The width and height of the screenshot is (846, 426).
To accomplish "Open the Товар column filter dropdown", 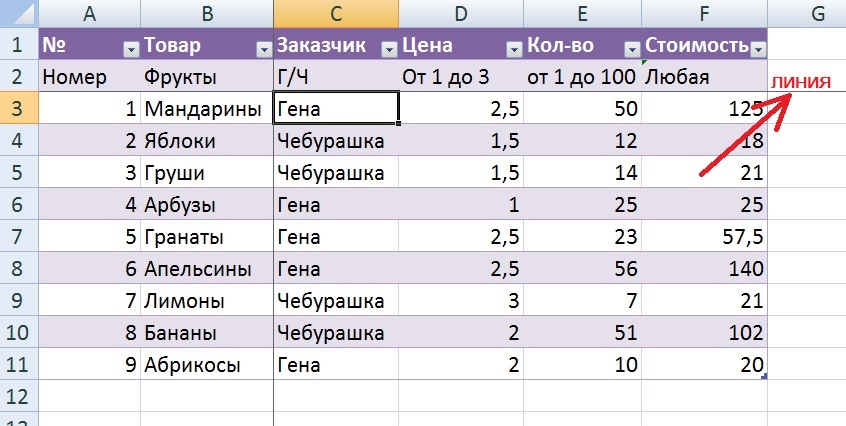I will click(x=263, y=49).
